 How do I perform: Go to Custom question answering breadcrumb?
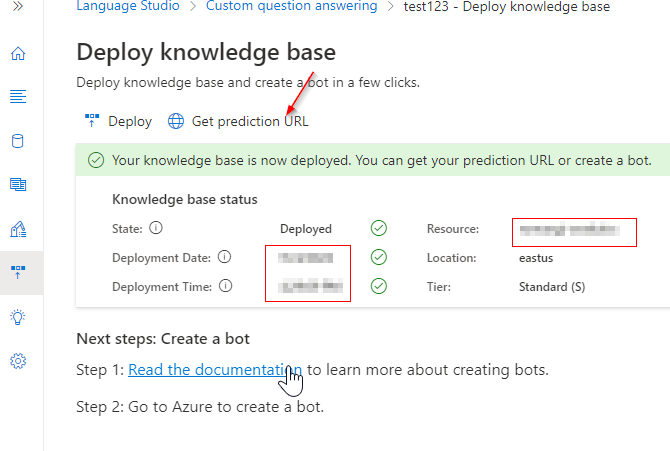point(291,6)
